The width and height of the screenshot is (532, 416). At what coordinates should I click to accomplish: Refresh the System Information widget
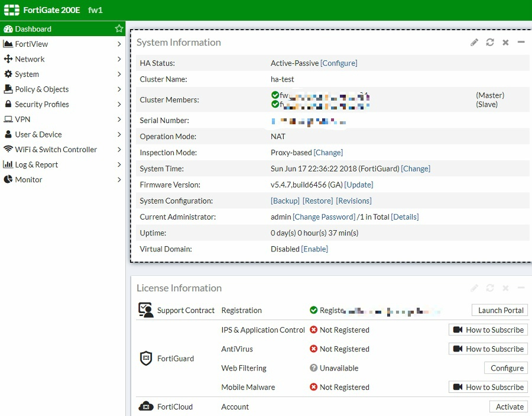490,43
